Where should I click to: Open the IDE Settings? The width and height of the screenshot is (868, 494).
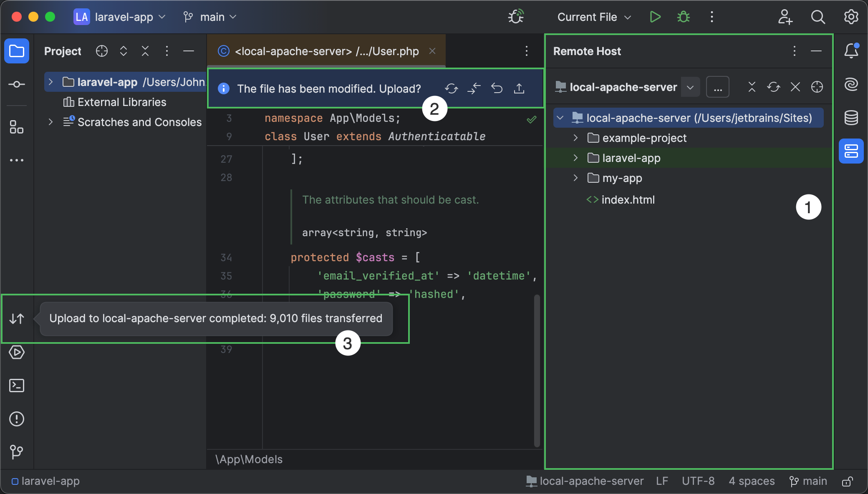[850, 17]
